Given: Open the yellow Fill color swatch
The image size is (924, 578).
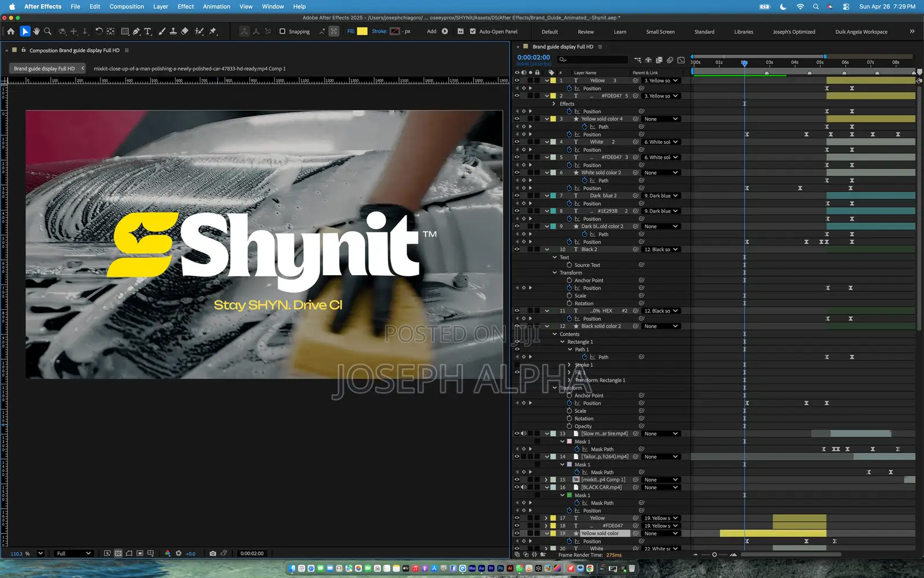Looking at the screenshot, I should point(362,31).
